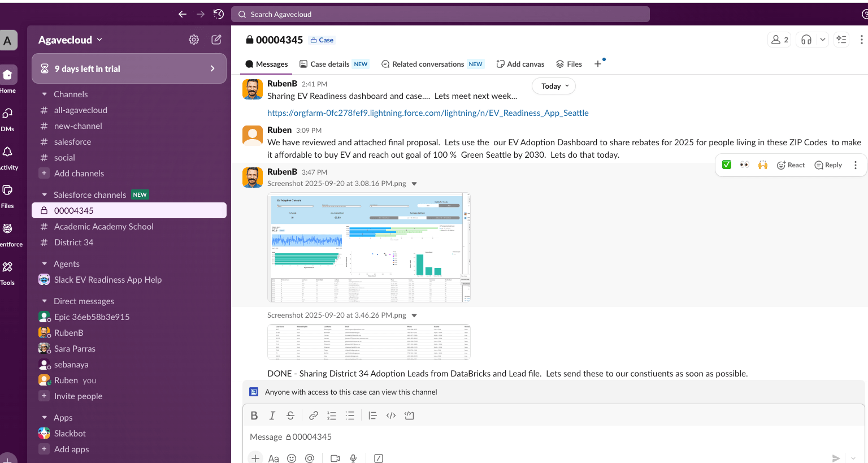Open AI summary sparkle list icon
868x463 pixels.
(841, 40)
